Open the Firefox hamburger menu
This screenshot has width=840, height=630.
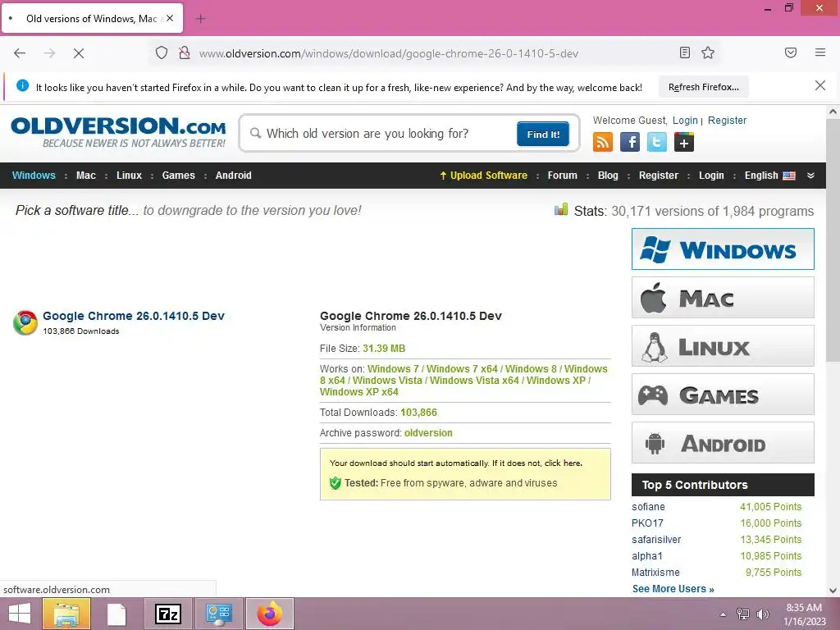point(819,52)
